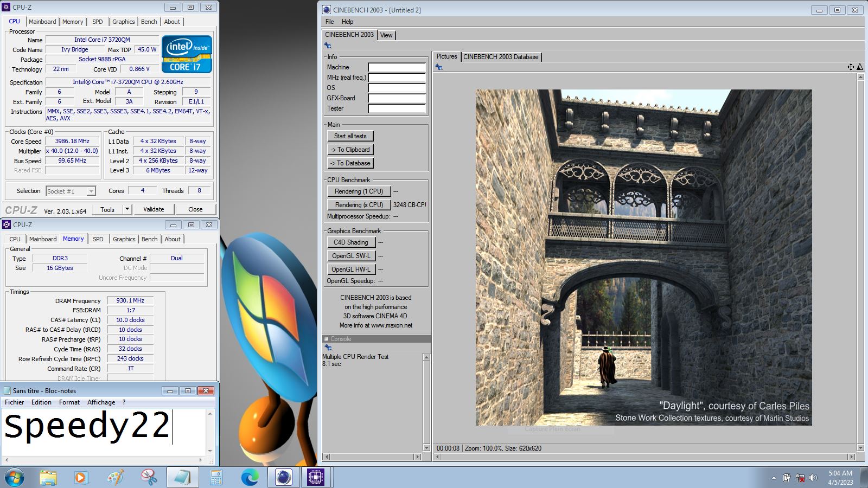This screenshot has width=868, height=488.
Task: Click the pin icon in the Console panel
Action: click(328, 348)
